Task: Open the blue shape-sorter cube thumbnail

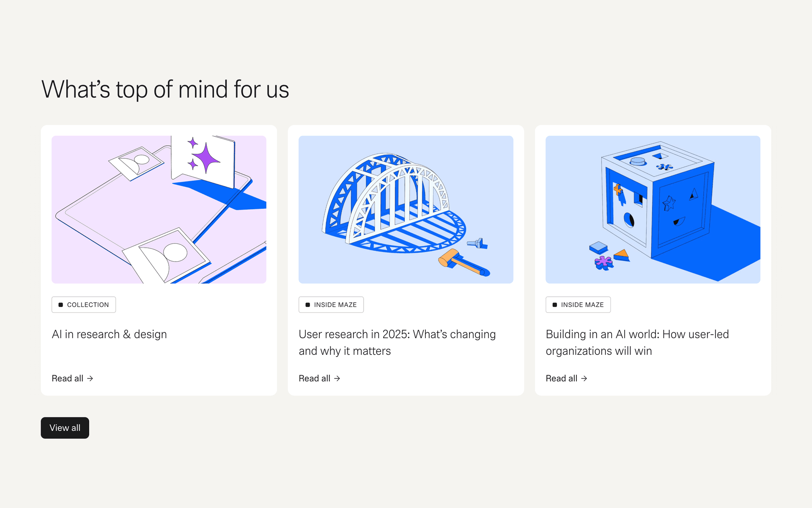Action: tap(653, 210)
